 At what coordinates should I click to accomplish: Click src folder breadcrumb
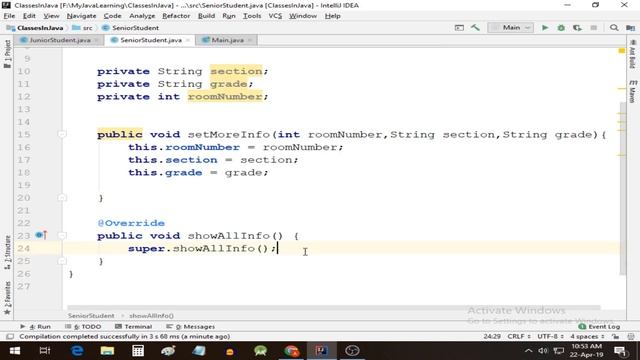(x=83, y=28)
